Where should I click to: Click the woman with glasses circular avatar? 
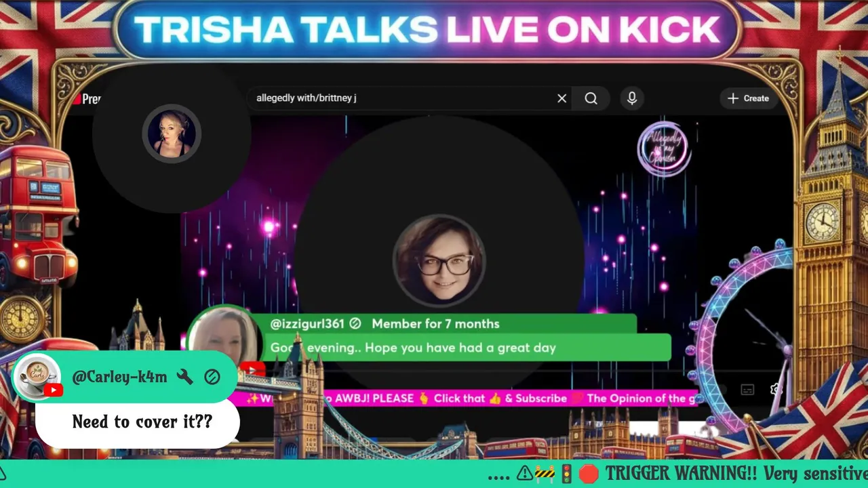439,261
